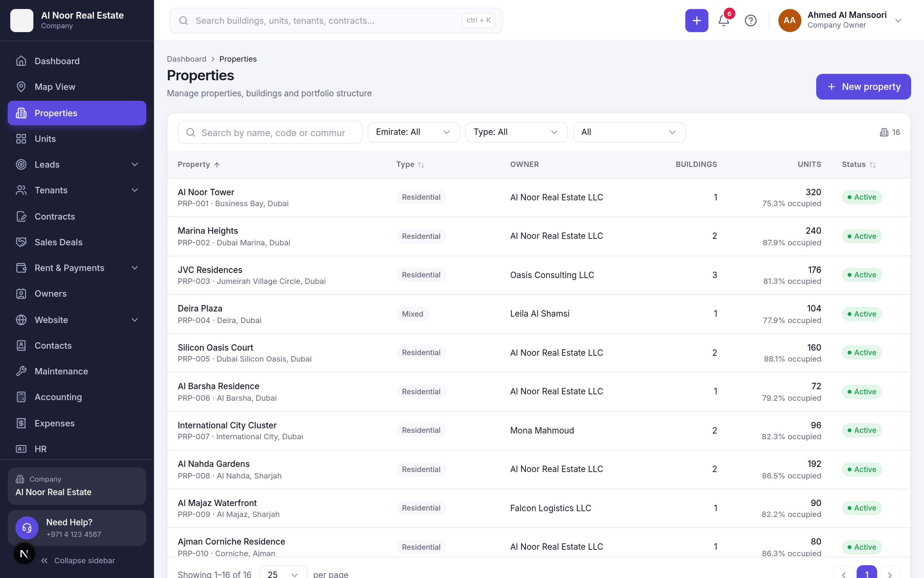Click the headset support icon
Viewport: 924px width, 578px height.
(27, 528)
